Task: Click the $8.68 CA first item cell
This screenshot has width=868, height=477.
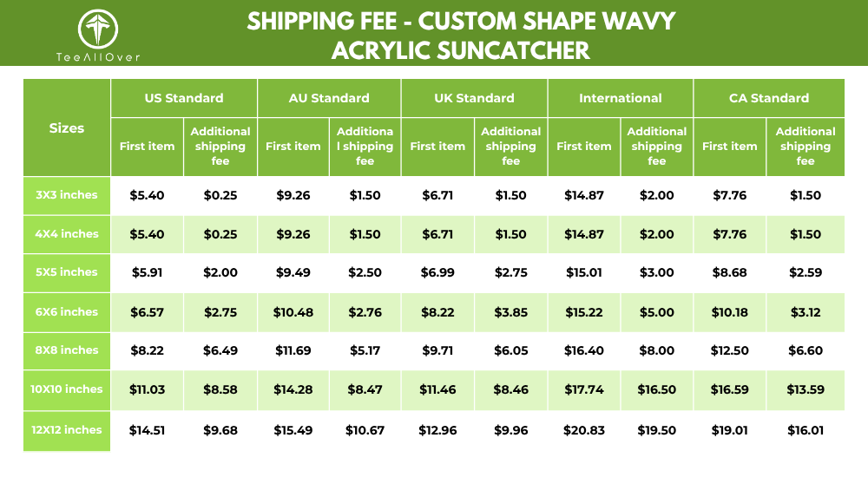Action: (730, 273)
